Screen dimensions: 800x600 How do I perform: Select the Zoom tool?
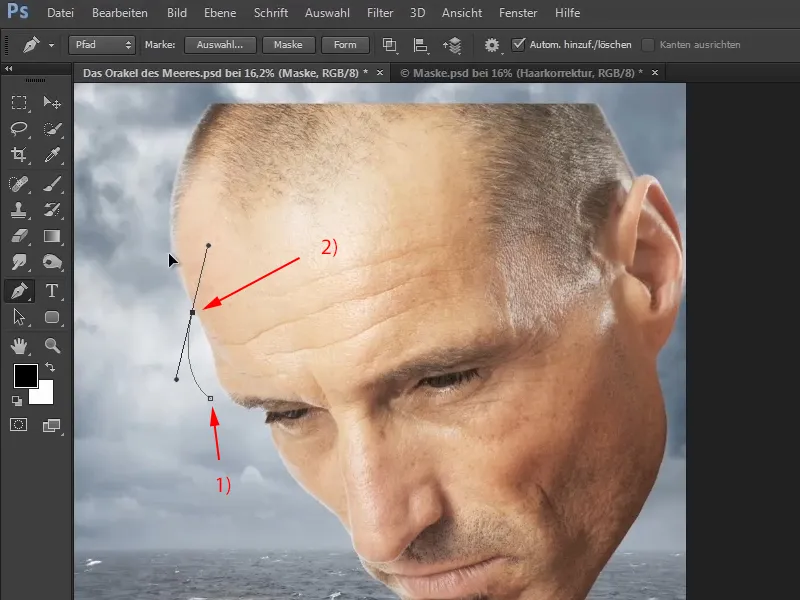tap(52, 346)
